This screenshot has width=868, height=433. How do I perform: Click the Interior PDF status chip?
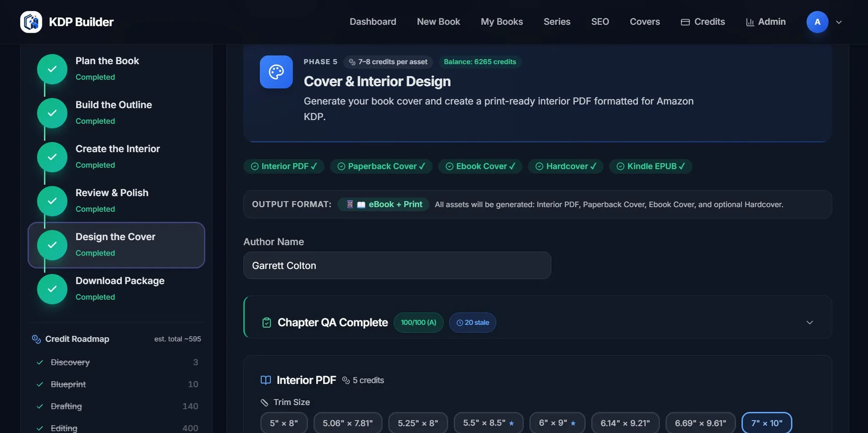(284, 166)
